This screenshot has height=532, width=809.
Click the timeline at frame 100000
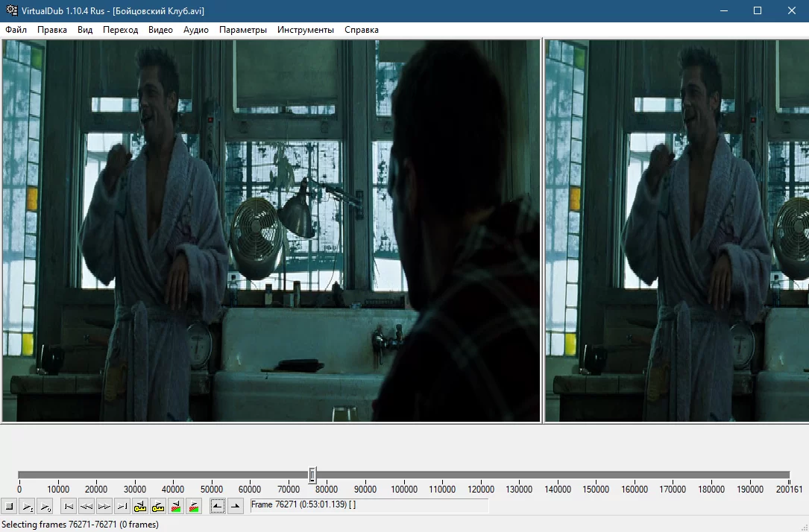tap(403, 475)
